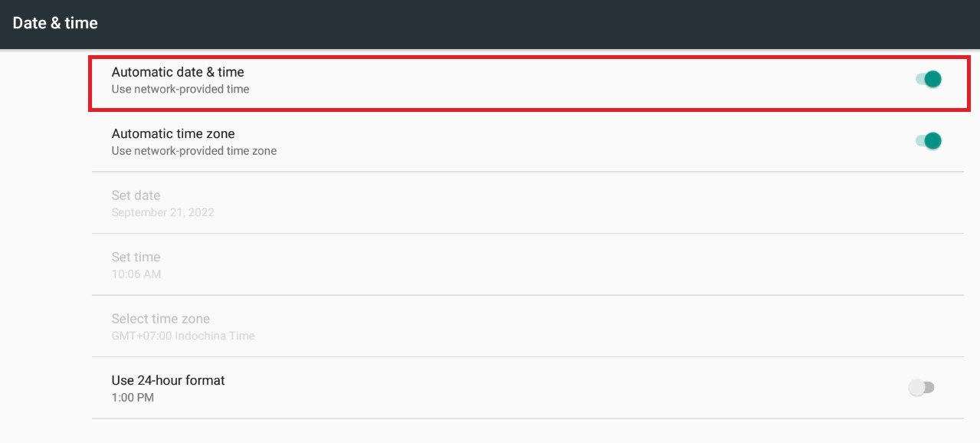The image size is (980, 443).
Task: Open the Select time zone option
Action: point(160,319)
